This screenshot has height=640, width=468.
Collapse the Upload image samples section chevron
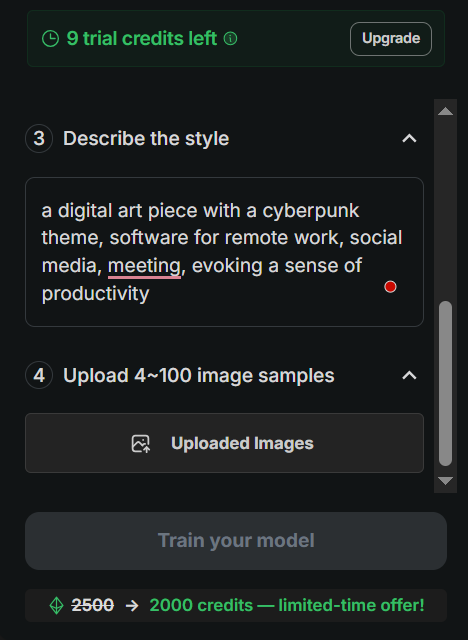[409, 375]
